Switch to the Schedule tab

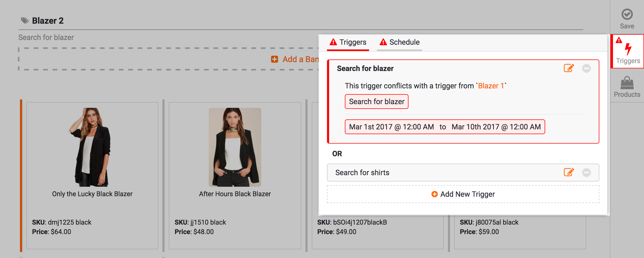(x=399, y=42)
